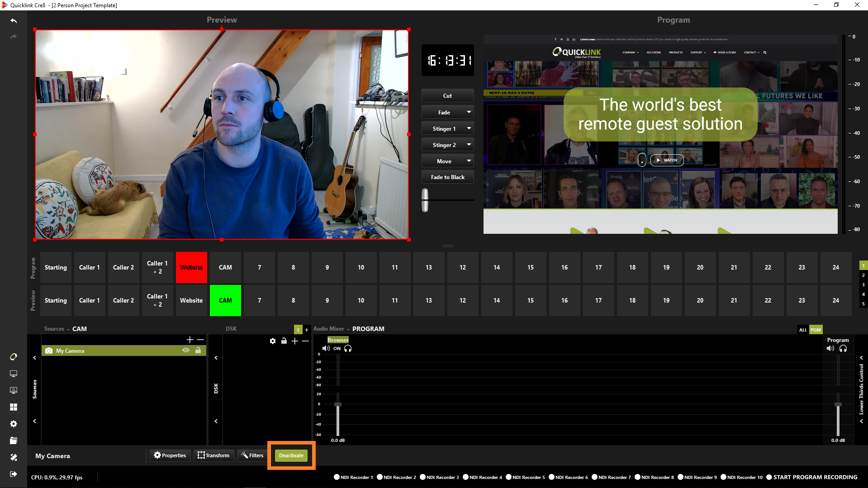Expand the Fade transition dropdown
Image resolution: width=868 pixels, height=488 pixels.
click(469, 112)
